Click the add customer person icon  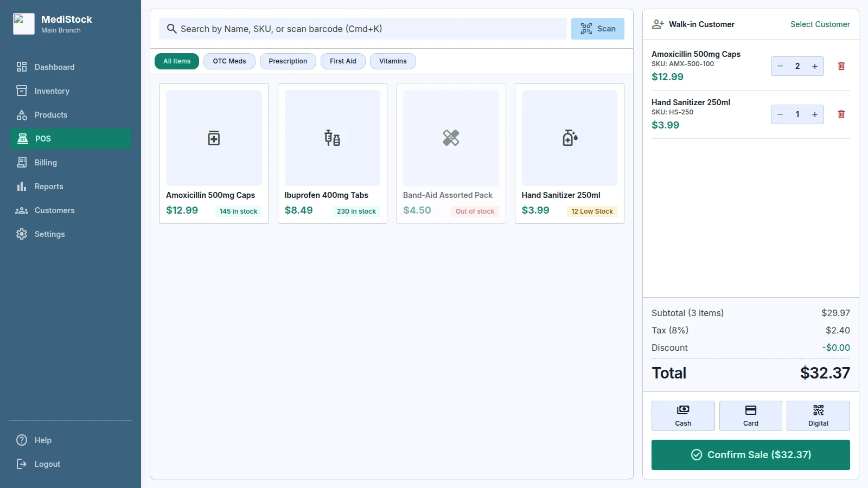click(x=658, y=24)
